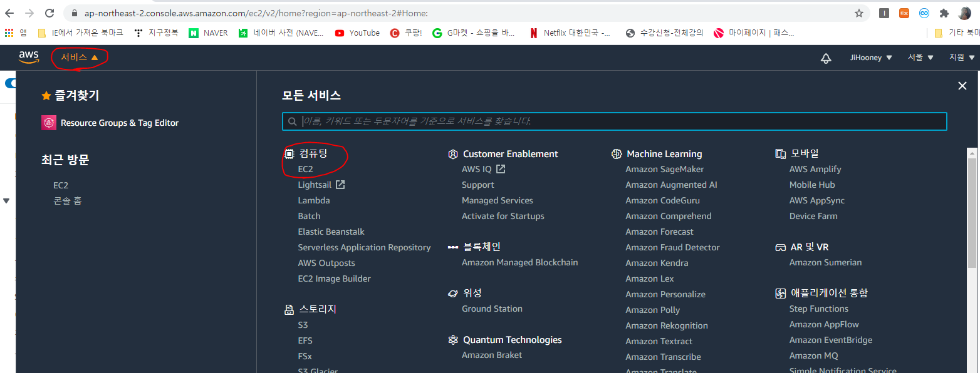The height and width of the screenshot is (373, 980).
Task: Open the 서울 region dropdown
Action: point(920,58)
